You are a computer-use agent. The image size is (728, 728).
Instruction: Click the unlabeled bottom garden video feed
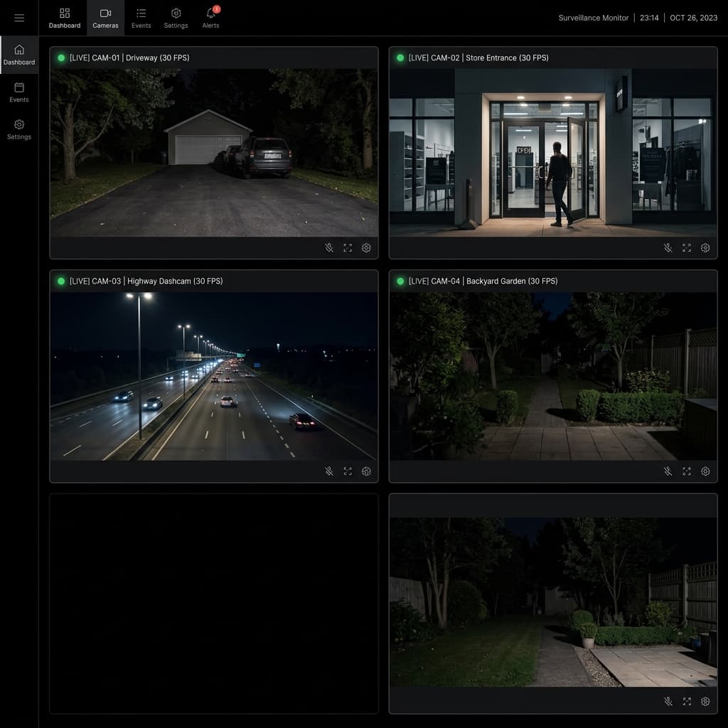[553, 602]
